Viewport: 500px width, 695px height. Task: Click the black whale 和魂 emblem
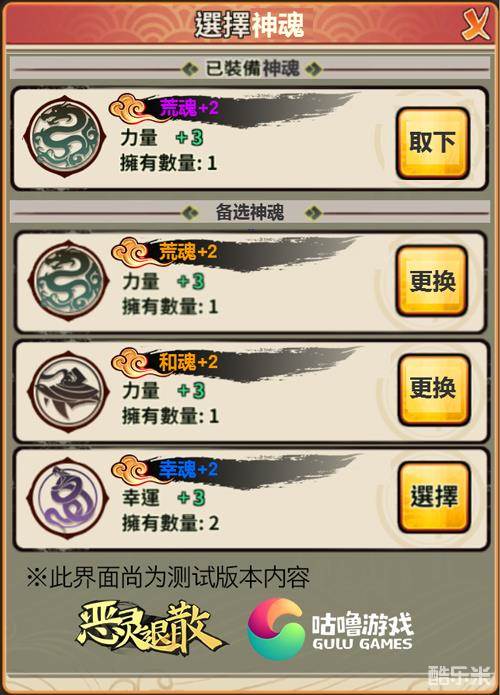pyautogui.click(x=68, y=391)
